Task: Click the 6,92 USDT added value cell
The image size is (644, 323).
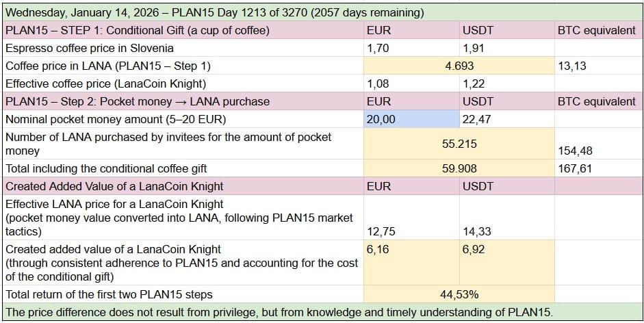Action: pos(474,250)
